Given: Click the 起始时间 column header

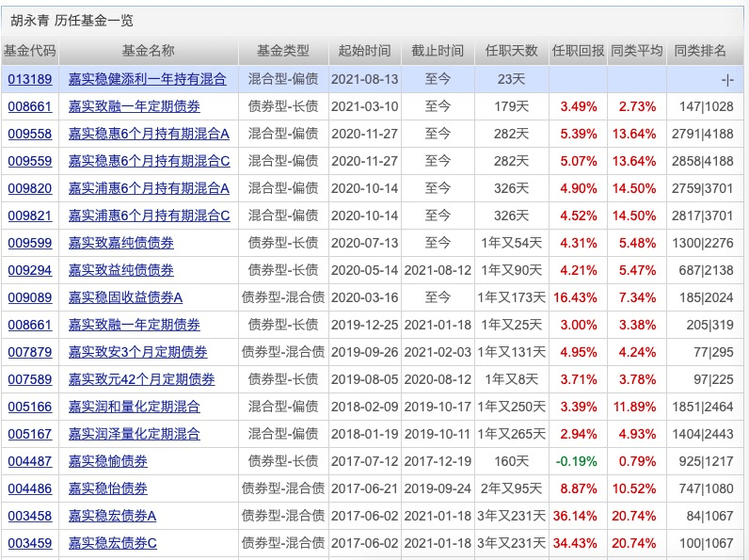Looking at the screenshot, I should point(364,51).
